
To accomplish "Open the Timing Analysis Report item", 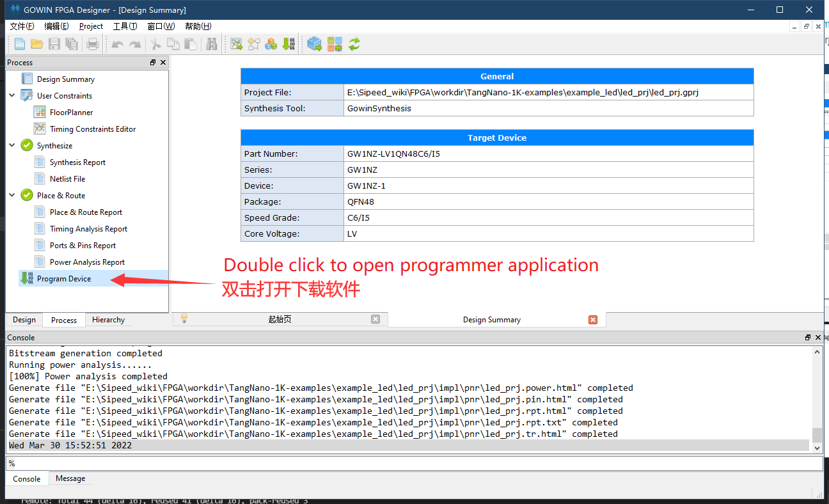I will 88,228.
